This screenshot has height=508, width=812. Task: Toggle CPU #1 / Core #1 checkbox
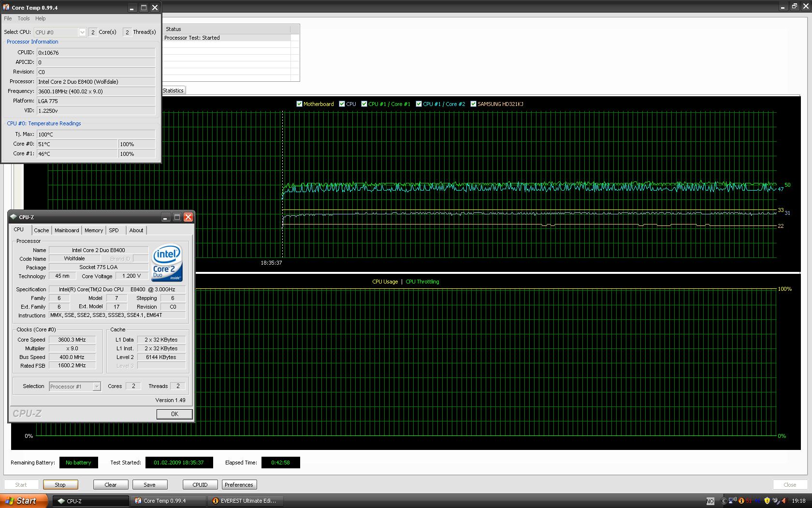pyautogui.click(x=364, y=104)
